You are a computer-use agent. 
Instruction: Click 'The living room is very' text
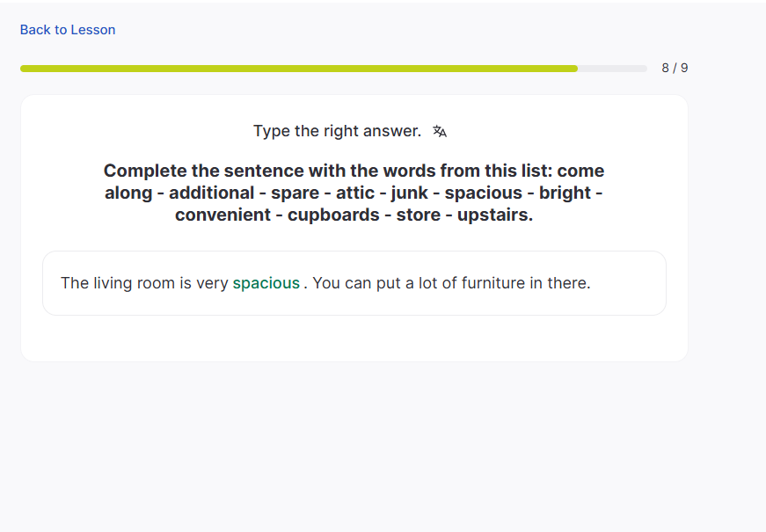144,283
